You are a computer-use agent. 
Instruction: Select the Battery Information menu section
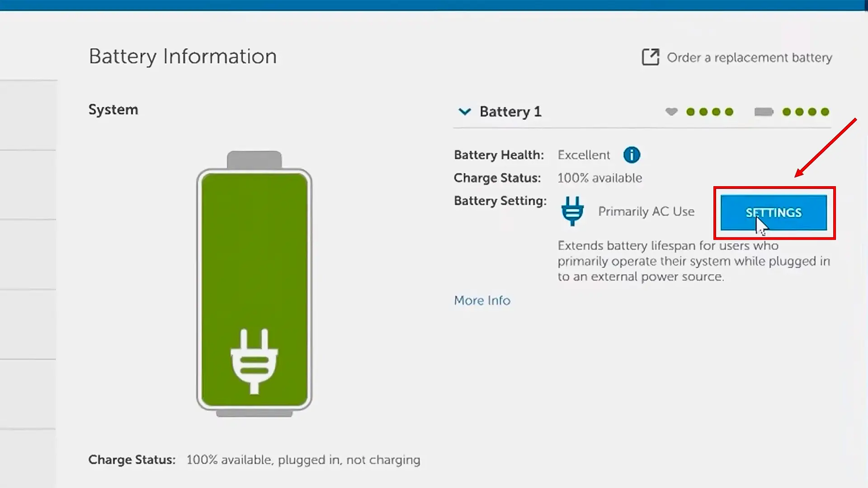(183, 56)
